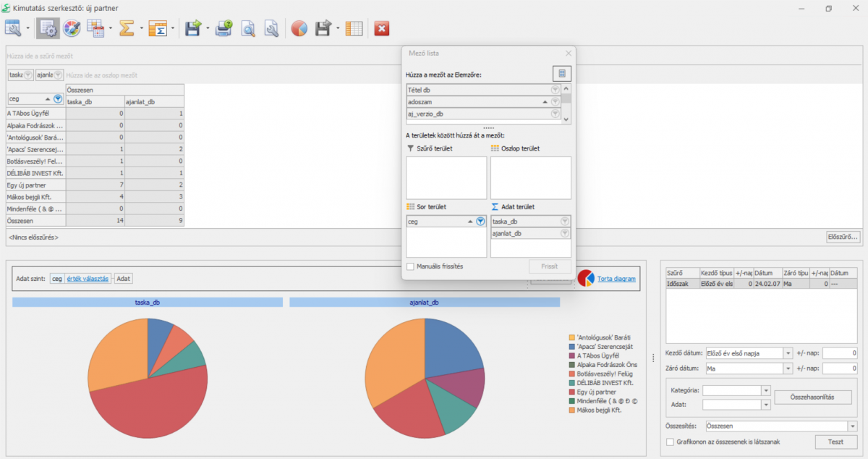The image size is (868, 459).
Task: Open the Kategória dropdown
Action: pos(765,390)
